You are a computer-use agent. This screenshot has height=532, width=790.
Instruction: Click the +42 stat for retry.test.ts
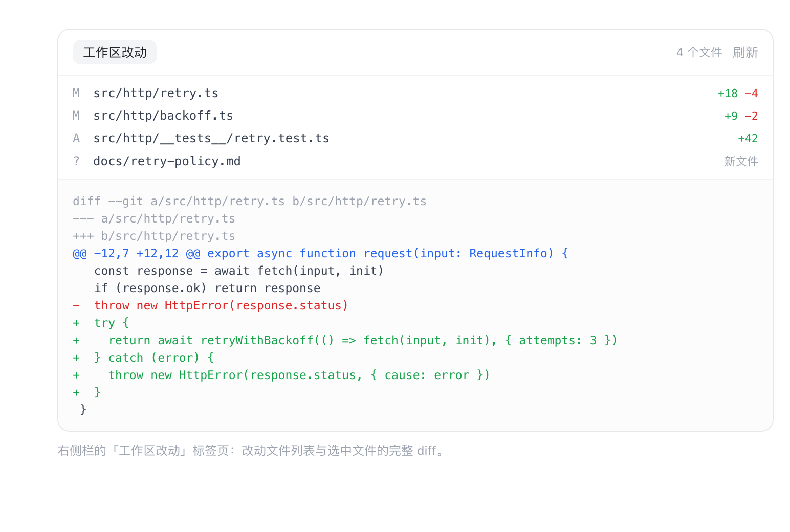[748, 138]
